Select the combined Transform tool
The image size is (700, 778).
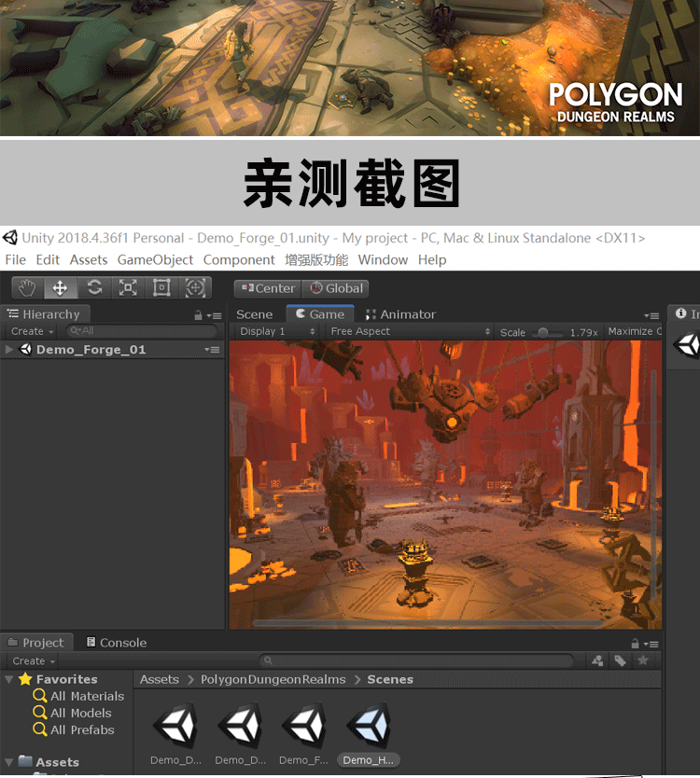(x=196, y=287)
